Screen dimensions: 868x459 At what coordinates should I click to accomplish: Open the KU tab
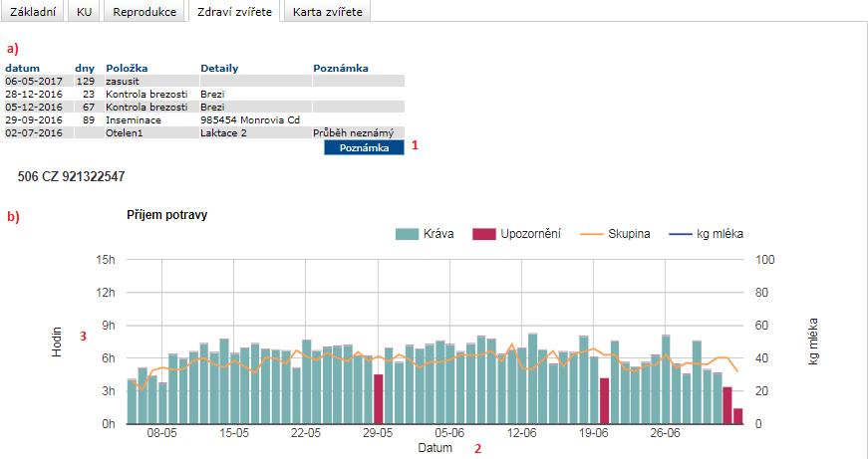click(84, 11)
